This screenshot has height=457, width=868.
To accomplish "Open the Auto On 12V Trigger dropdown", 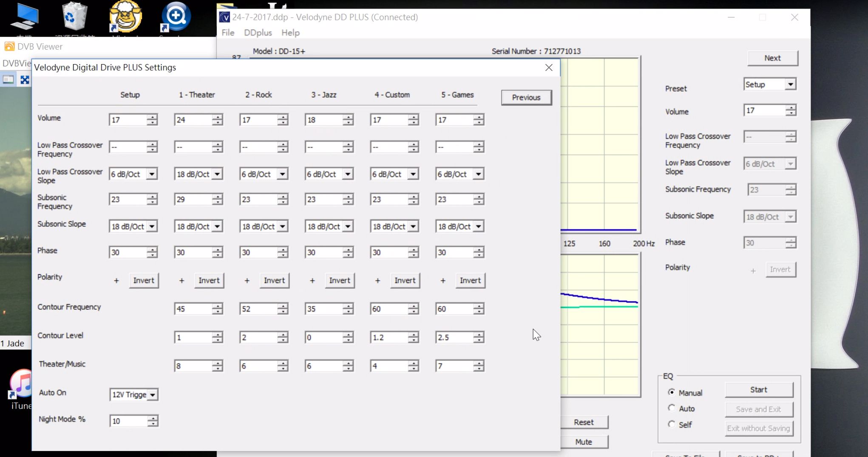I will [x=153, y=395].
